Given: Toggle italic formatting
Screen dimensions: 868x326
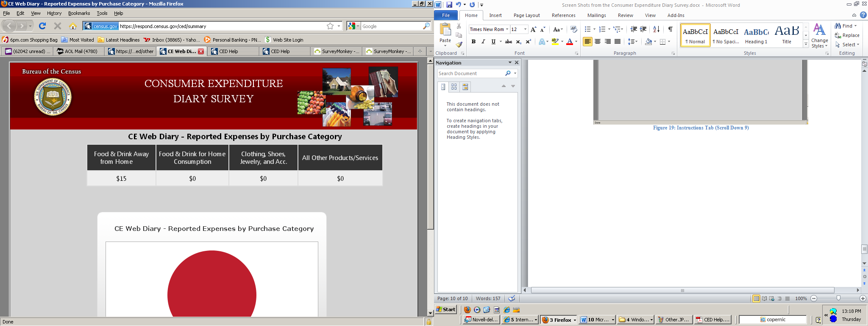Looking at the screenshot, I should click(483, 42).
